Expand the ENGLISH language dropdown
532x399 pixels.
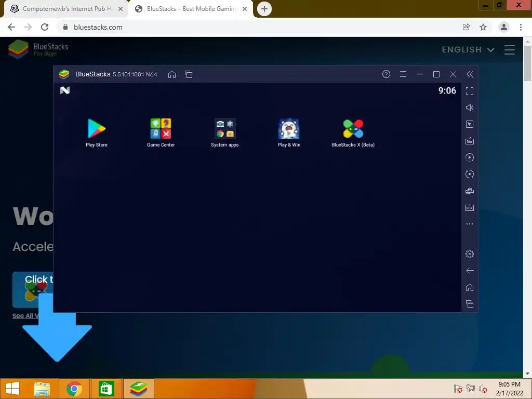(468, 50)
